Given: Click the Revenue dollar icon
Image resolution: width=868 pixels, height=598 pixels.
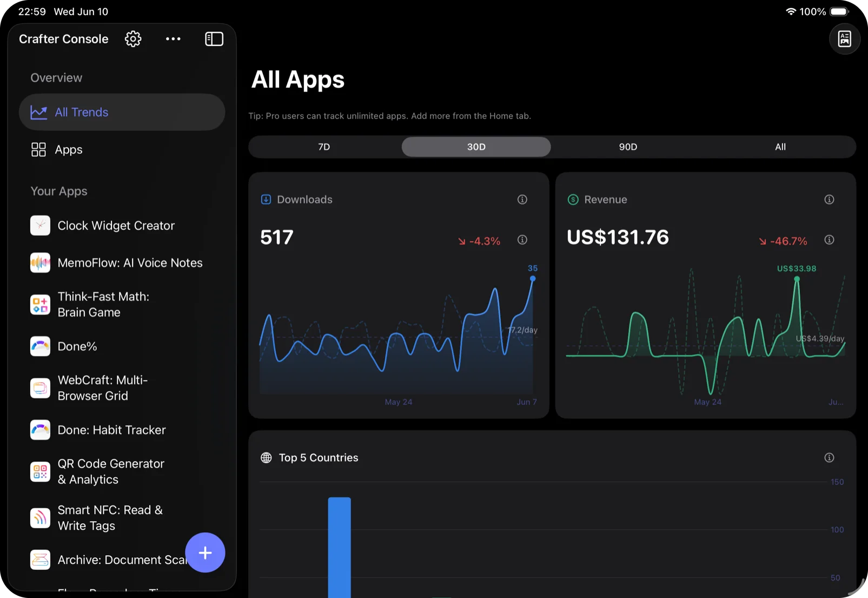Looking at the screenshot, I should (573, 200).
